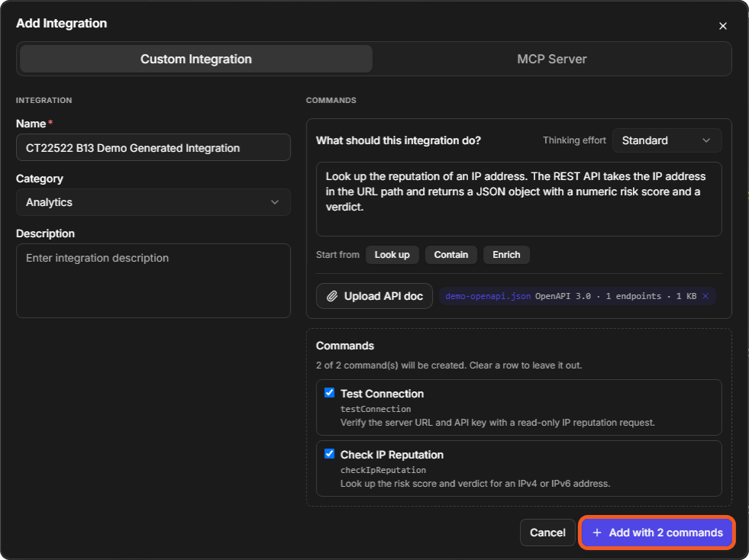Click into the Description text area
This screenshot has width=749, height=560.
pos(153,281)
